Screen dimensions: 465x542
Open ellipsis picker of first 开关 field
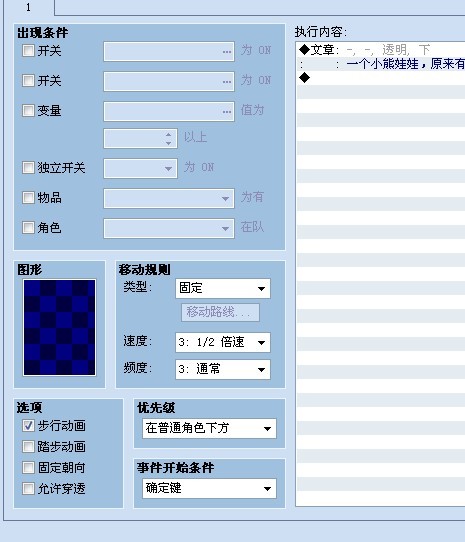pyautogui.click(x=227, y=52)
